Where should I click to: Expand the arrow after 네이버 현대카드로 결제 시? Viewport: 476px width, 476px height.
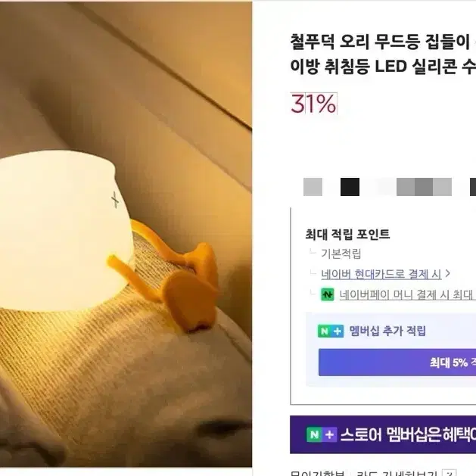(x=447, y=273)
